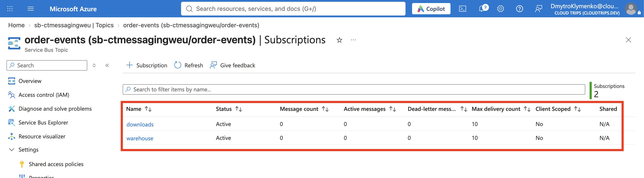
Task: Launch Cloud Shell from the top bar
Action: [462, 9]
